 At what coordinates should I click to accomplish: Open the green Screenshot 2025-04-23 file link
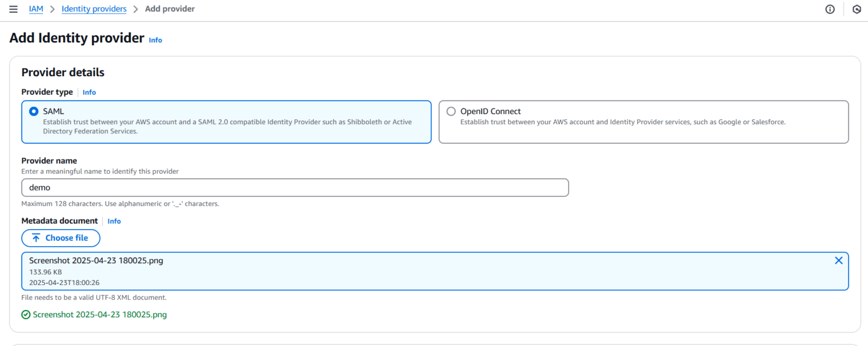[99, 314]
